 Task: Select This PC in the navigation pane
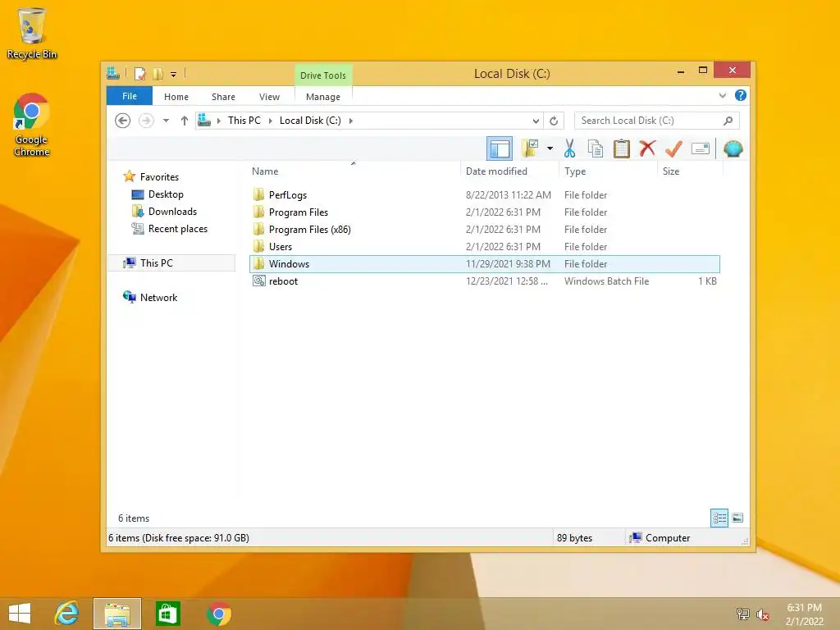(171, 263)
